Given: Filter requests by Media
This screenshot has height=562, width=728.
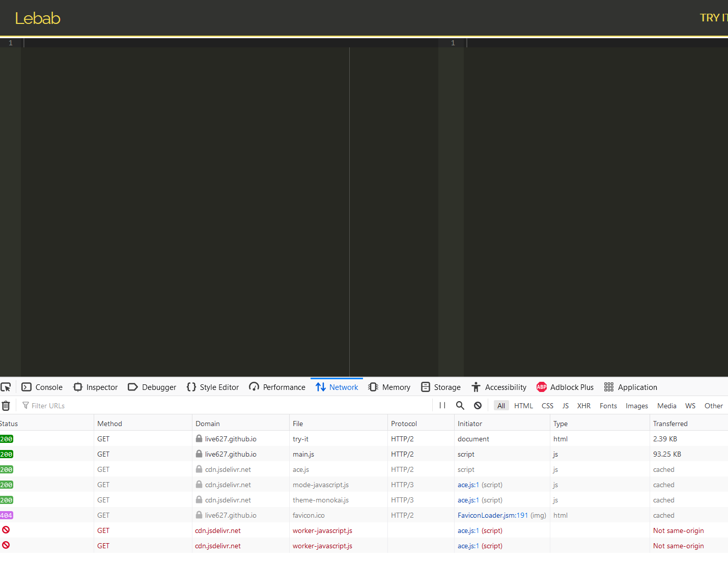Looking at the screenshot, I should click(x=666, y=406).
